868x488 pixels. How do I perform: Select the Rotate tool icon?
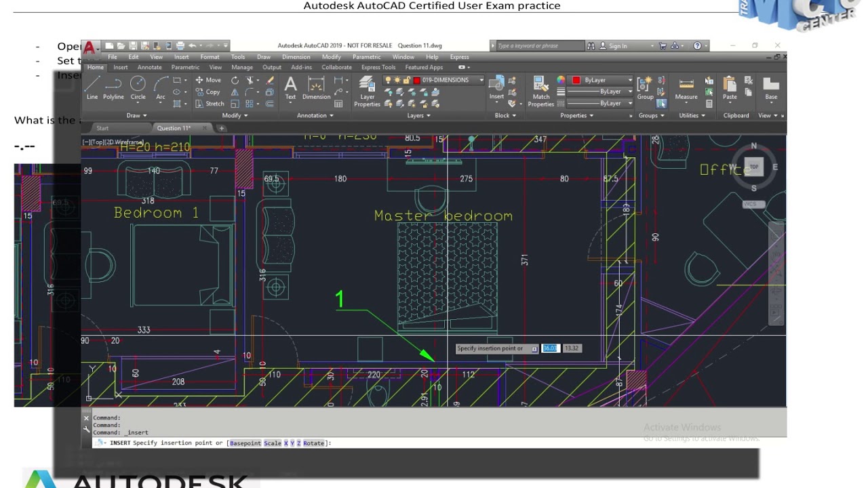(235, 80)
